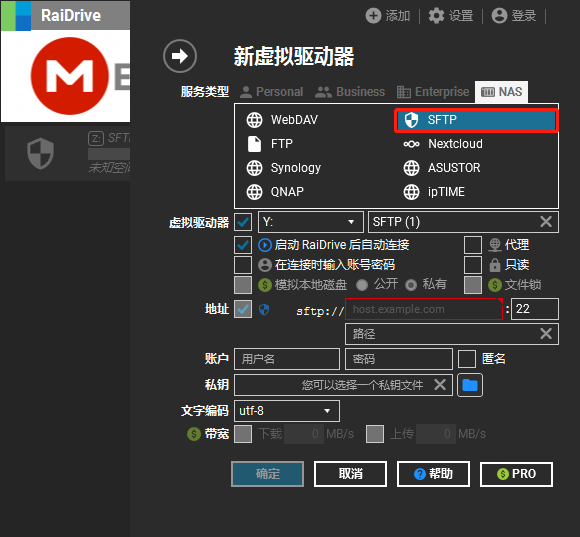Toggle the 虚拟驱动器 drive letter checkbox
Screen dimensions: 580x537
[243, 222]
